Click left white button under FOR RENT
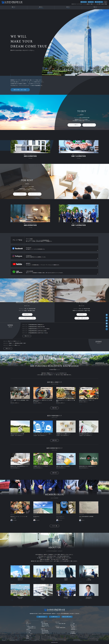Screen dimensions: 109x644 (20, 194)
